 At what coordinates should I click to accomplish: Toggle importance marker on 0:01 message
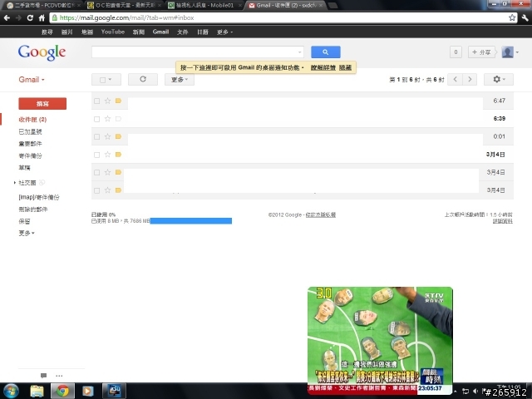[x=118, y=136]
